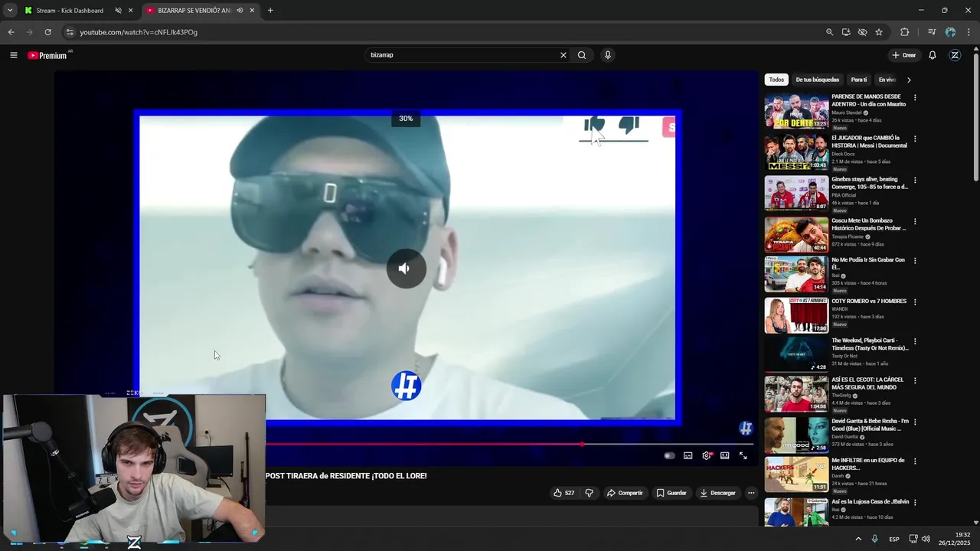The width and height of the screenshot is (980, 551).
Task: Select the Todos filter chip
Action: pos(776,80)
